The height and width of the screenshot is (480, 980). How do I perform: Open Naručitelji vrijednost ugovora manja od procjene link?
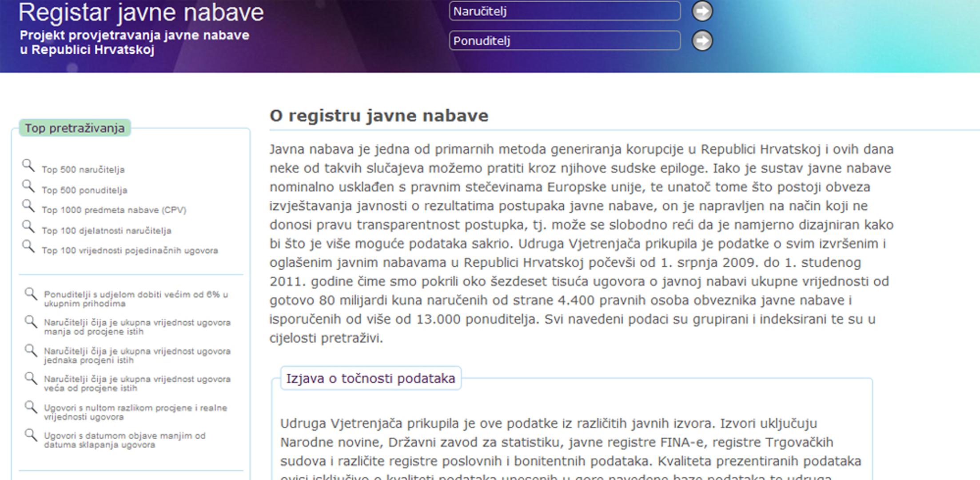(137, 327)
